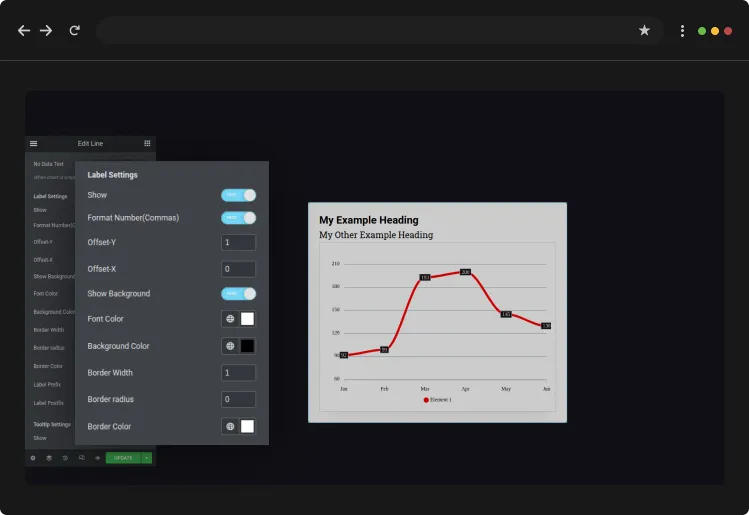
Task: Open the widgets grid icon in Edit Line header
Action: pyautogui.click(x=147, y=143)
